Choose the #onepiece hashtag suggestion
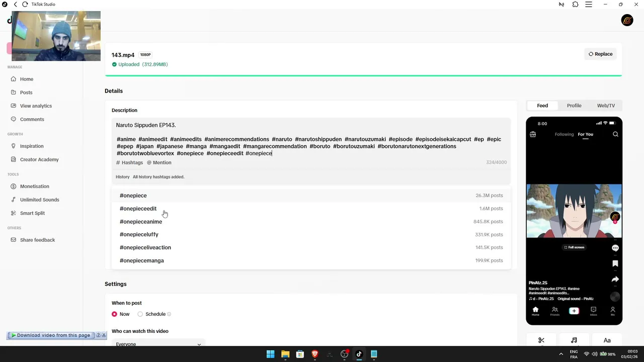 tap(311, 196)
